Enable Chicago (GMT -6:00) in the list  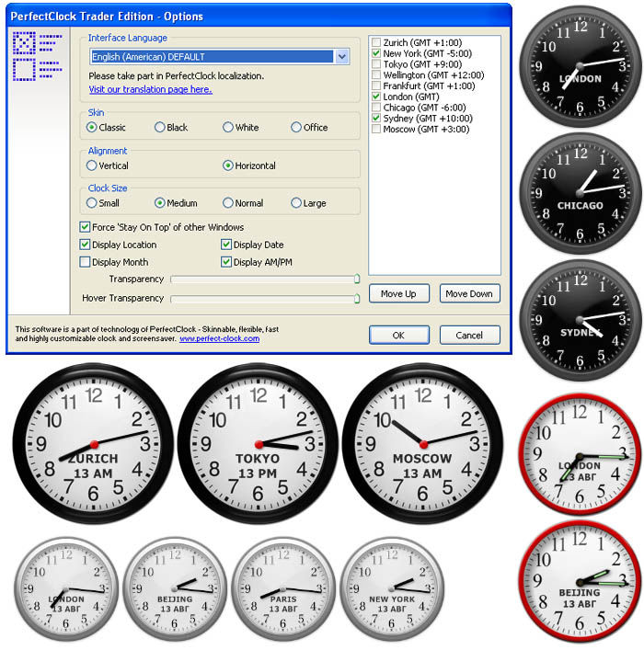pos(376,107)
